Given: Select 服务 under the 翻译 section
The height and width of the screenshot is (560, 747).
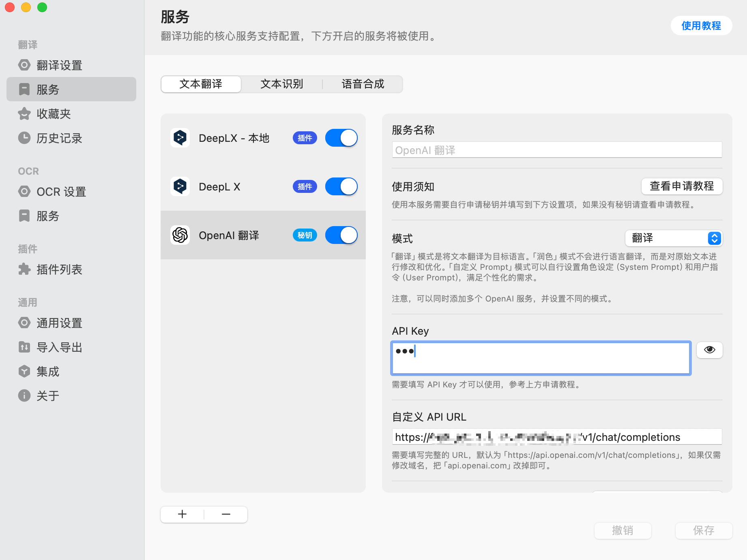Looking at the screenshot, I should 71,89.
